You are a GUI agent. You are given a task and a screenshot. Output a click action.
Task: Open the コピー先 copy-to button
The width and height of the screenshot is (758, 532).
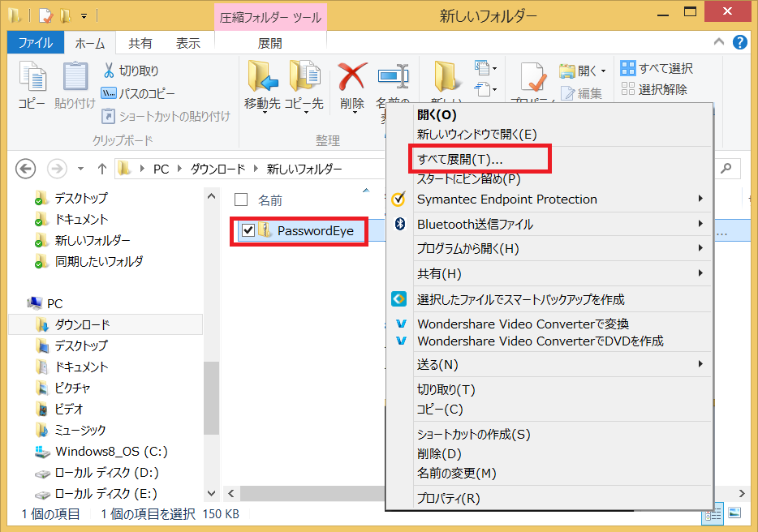pos(304,86)
